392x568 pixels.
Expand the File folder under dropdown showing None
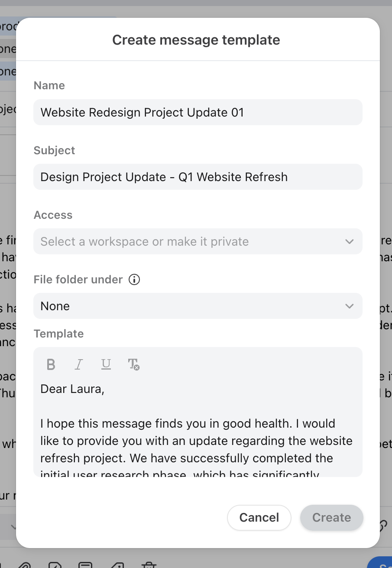[198, 306]
